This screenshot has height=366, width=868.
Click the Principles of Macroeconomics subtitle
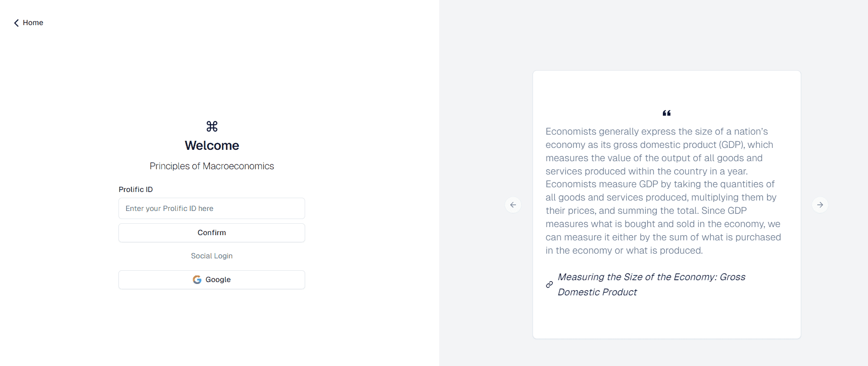tap(212, 166)
